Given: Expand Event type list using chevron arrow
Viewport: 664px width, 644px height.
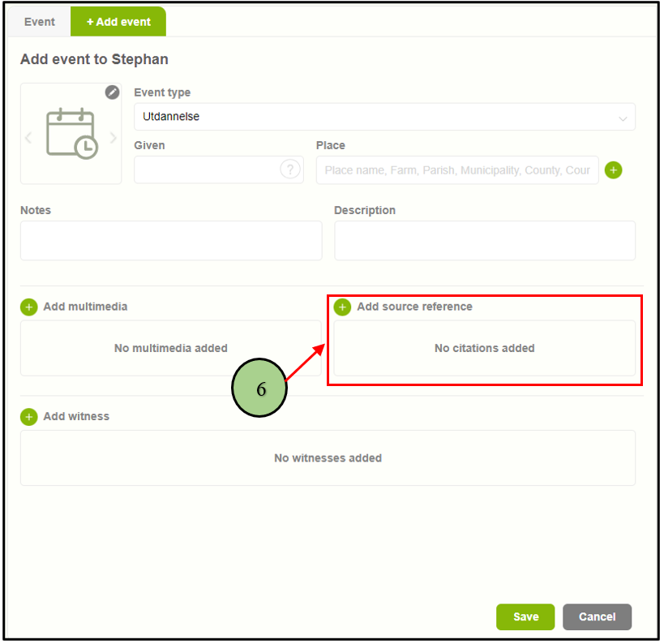Looking at the screenshot, I should tap(623, 118).
